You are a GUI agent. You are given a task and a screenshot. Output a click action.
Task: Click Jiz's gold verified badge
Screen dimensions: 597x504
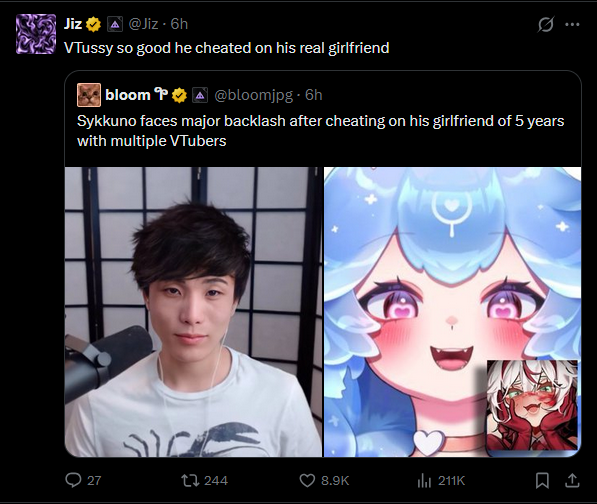click(x=93, y=24)
